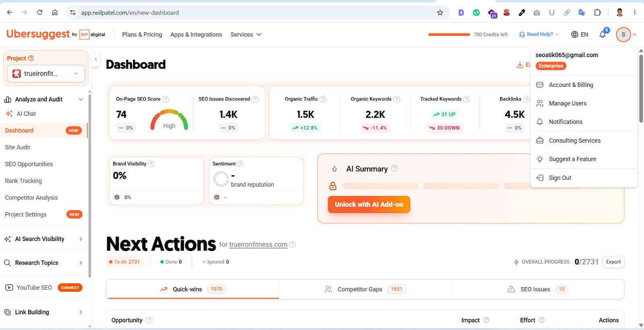
Task: Open notifications bell with 6 badge
Action: pyautogui.click(x=603, y=34)
